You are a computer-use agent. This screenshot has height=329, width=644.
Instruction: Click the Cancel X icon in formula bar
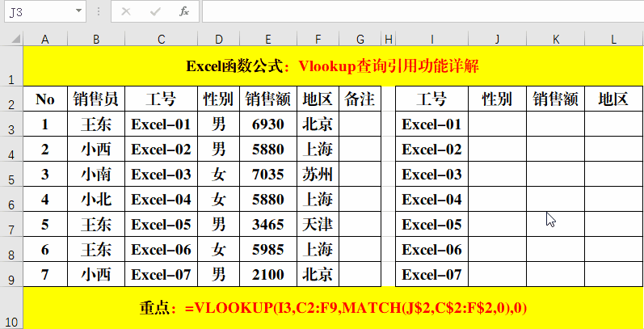[126, 11]
